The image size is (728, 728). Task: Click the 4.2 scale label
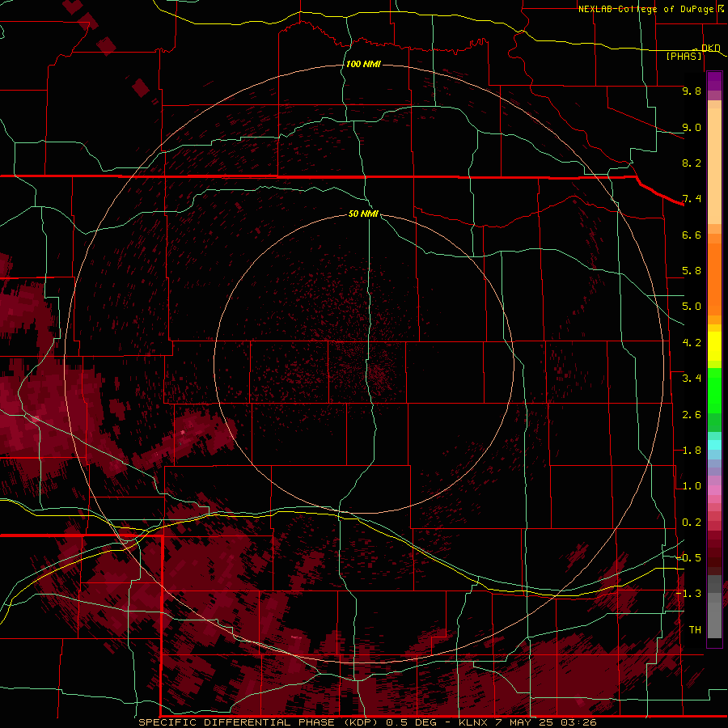[x=692, y=343]
